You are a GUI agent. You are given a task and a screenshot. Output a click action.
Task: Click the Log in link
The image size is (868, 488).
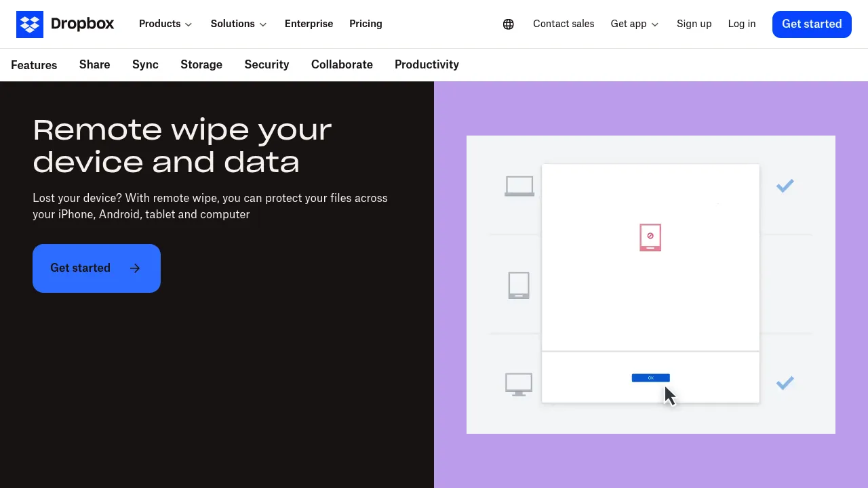click(x=742, y=24)
